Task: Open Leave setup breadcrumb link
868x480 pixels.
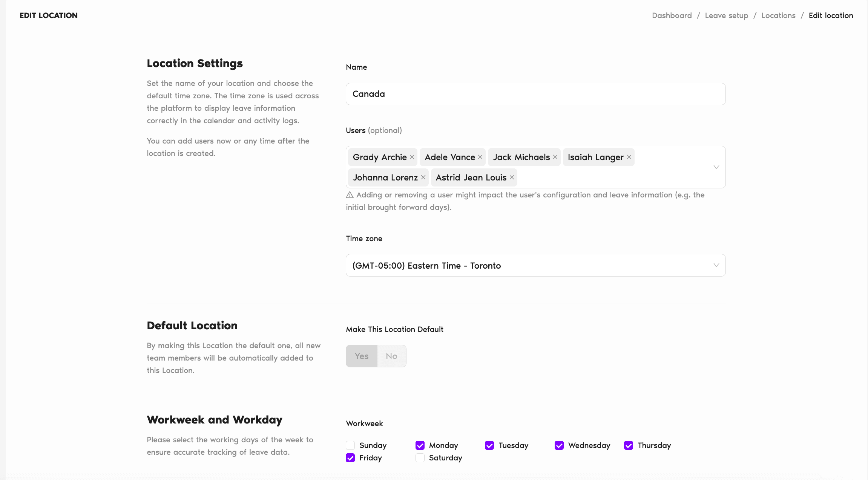Action: pos(727,15)
